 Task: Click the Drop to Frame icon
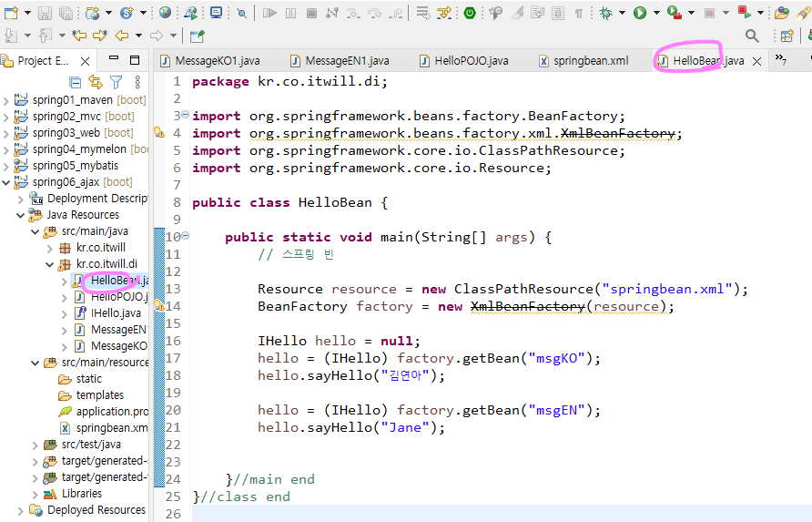coord(423,13)
